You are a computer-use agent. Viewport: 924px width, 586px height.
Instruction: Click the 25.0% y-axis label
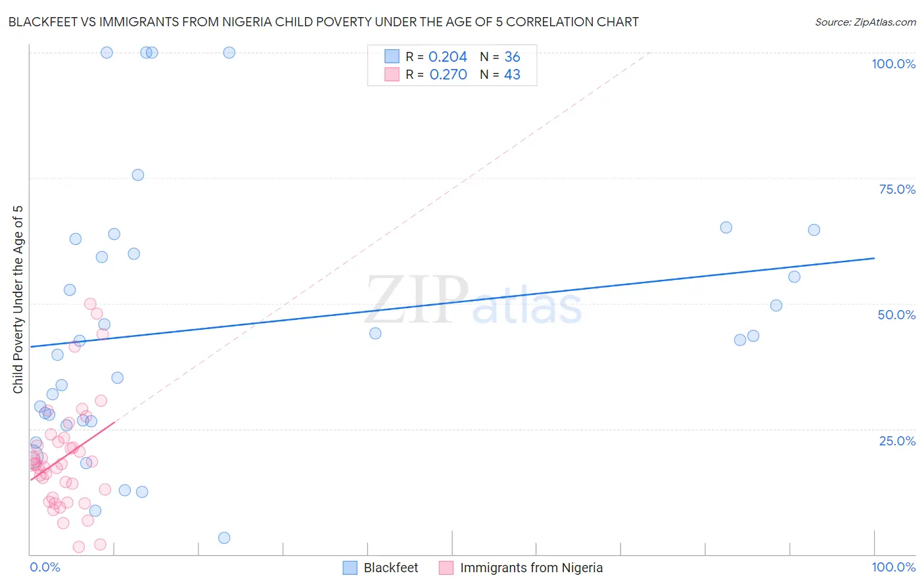897,441
